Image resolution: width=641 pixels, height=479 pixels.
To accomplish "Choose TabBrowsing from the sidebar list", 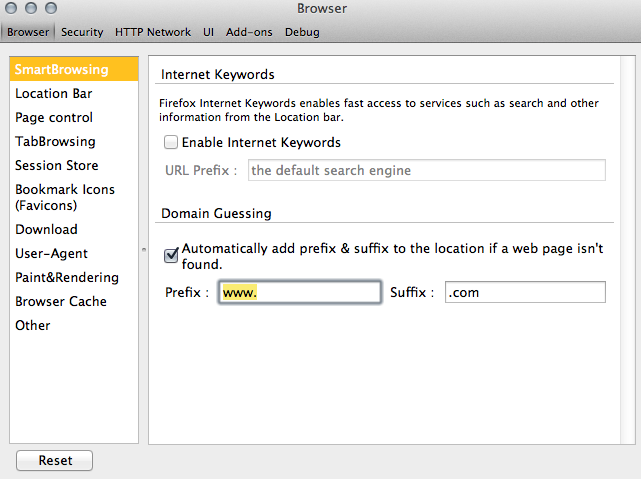I will coord(55,142).
